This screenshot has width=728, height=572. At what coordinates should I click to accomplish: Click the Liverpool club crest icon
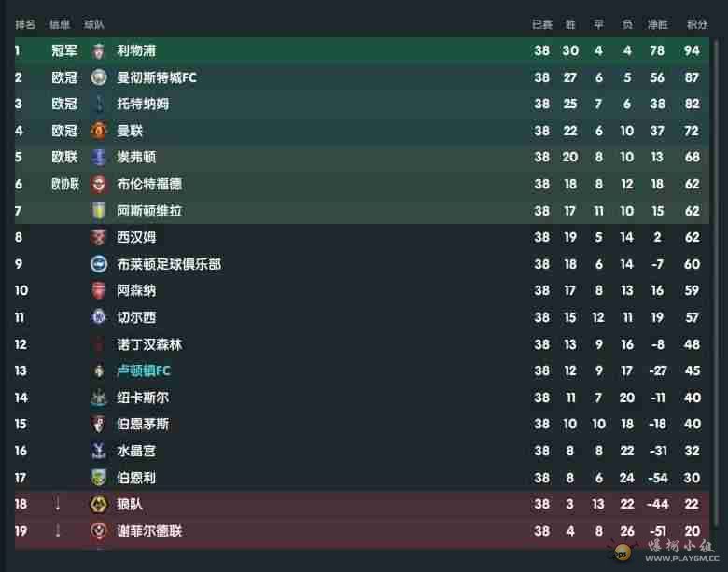point(98,50)
